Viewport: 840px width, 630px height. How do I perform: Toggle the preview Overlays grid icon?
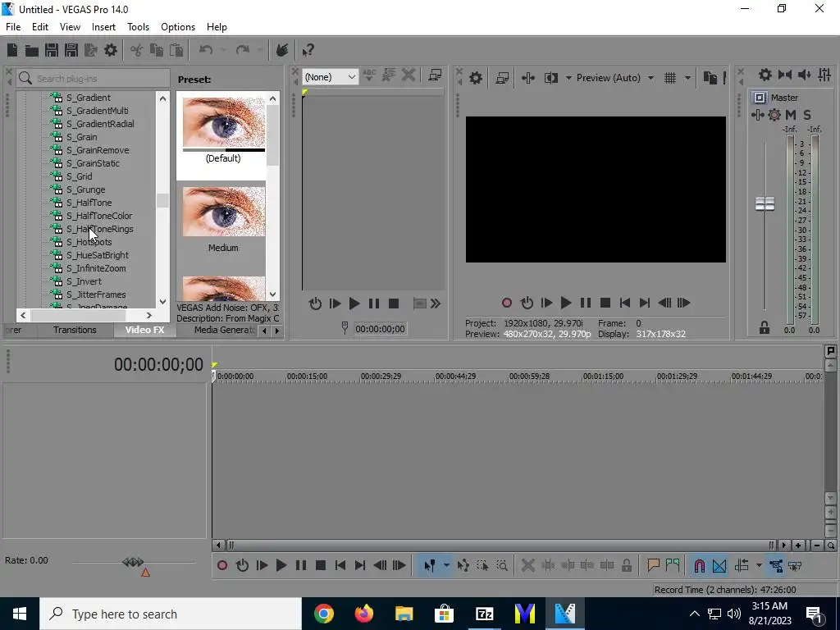[670, 78]
